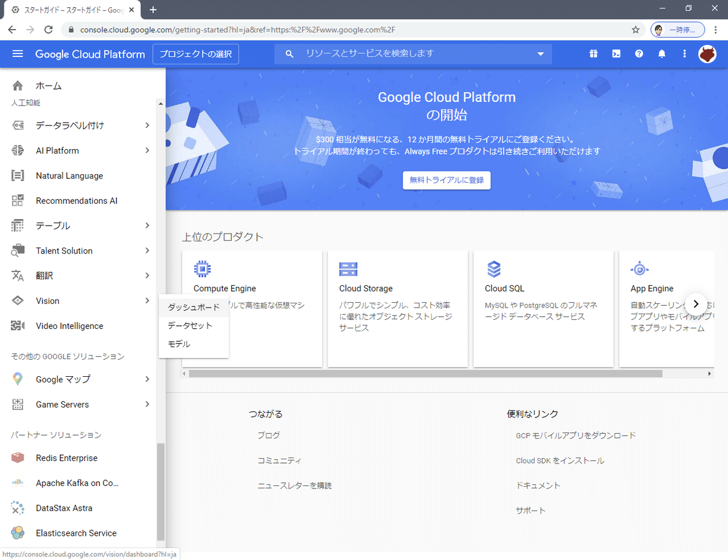Click the Cloud SQL stack icon
728x560 pixels.
[494, 269]
